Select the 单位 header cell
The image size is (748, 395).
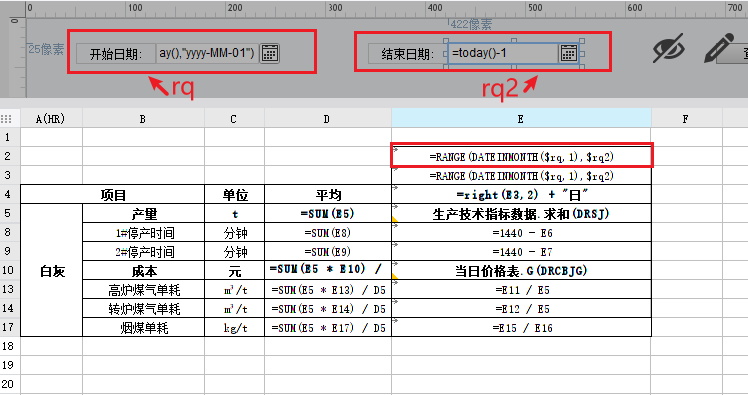point(234,195)
